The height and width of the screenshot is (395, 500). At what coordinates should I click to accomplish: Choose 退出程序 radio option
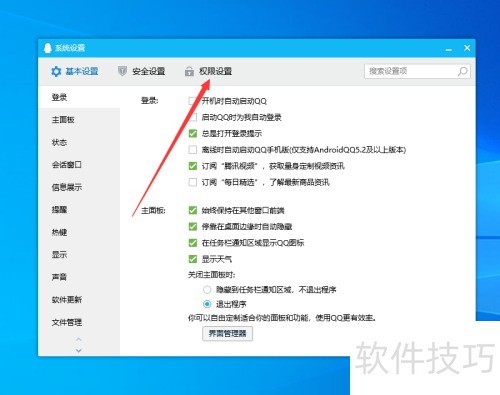click(207, 304)
